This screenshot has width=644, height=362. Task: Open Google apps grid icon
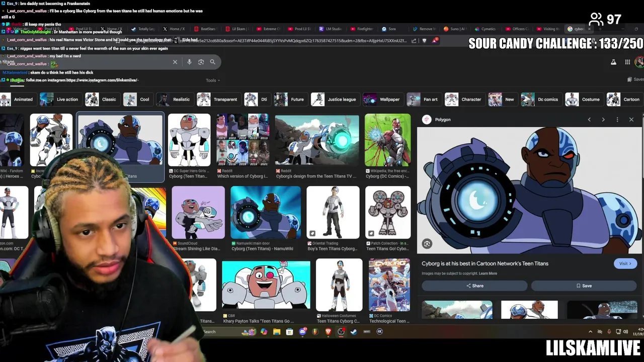point(627,62)
